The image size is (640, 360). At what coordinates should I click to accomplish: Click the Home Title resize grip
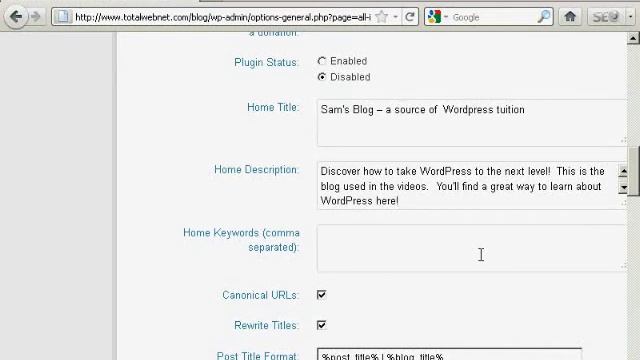coord(624,141)
